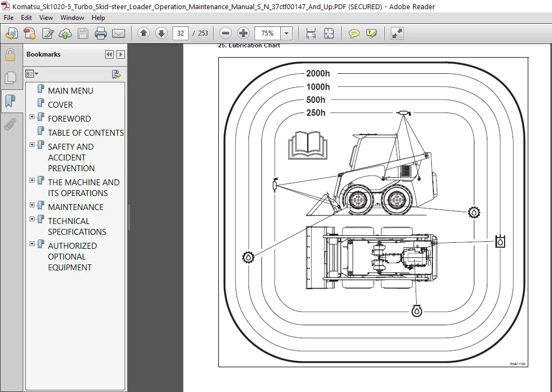
Task: Click the Save file floppy icon
Action: click(83, 33)
